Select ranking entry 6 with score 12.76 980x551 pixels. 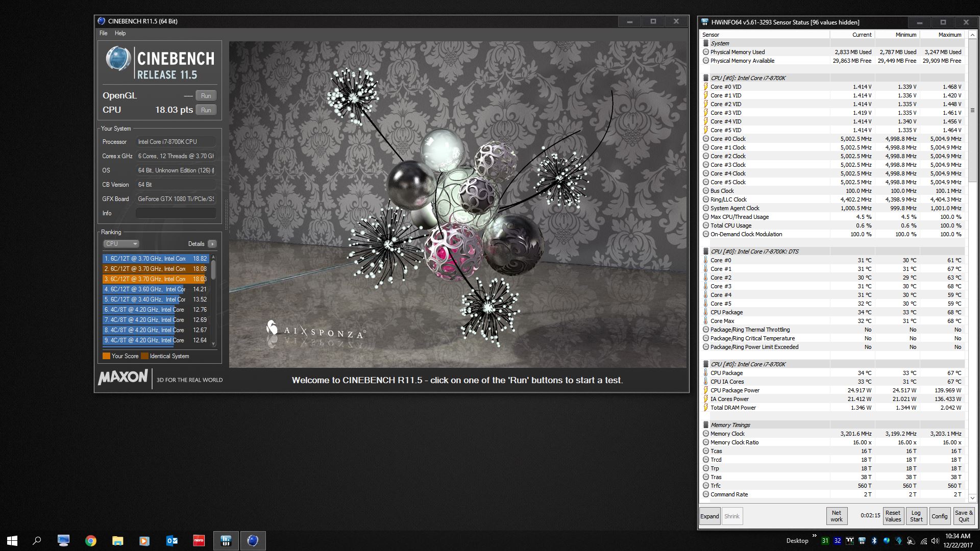155,310
